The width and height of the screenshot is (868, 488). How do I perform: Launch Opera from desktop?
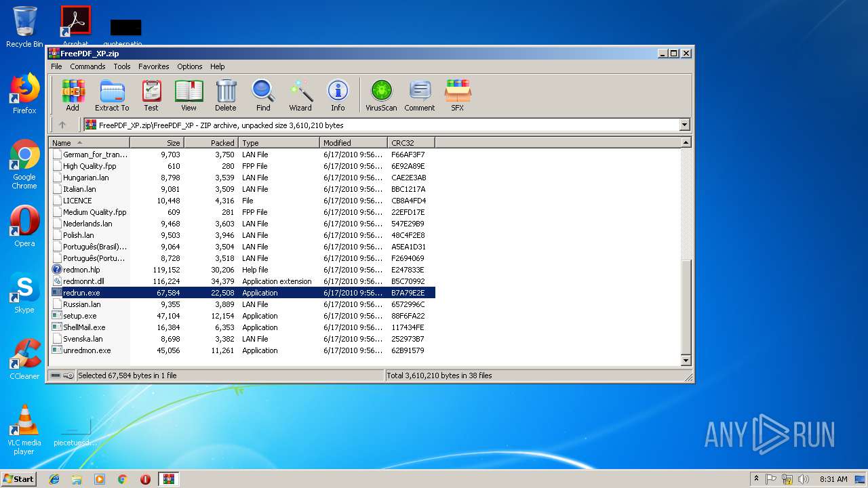click(24, 226)
